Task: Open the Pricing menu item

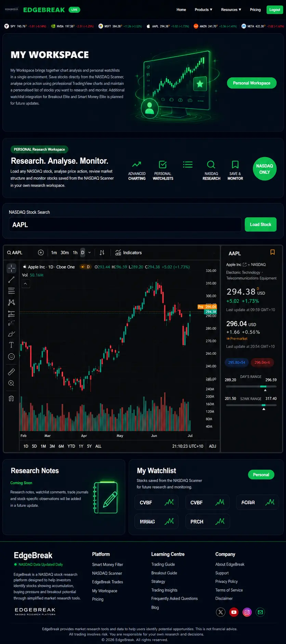Action: coord(255,10)
